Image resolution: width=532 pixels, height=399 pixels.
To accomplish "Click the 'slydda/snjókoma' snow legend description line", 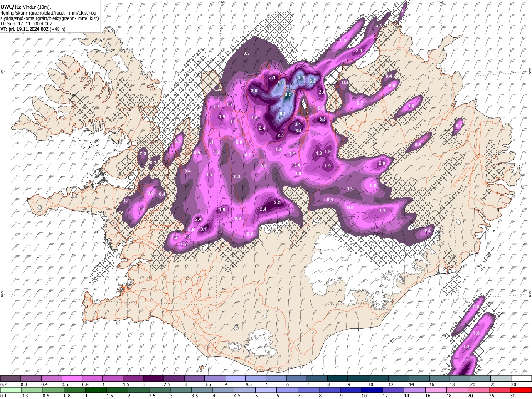I will pyautogui.click(x=49, y=18).
